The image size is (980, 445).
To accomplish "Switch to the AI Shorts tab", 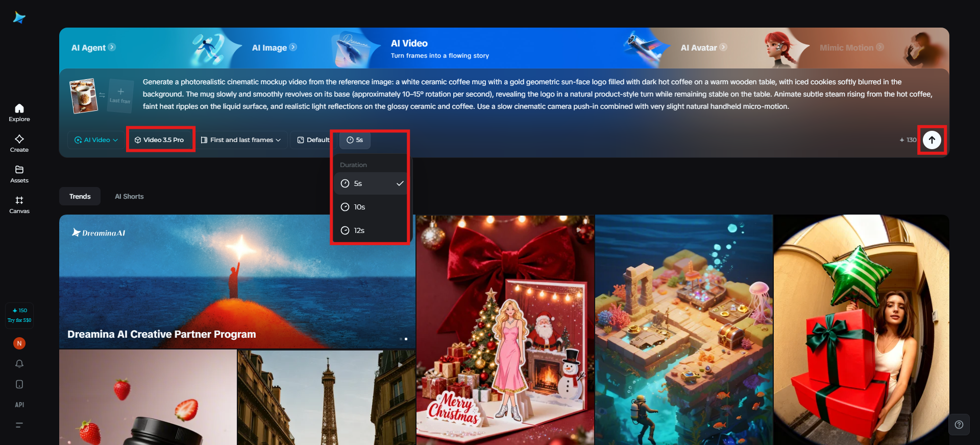I will tap(129, 196).
